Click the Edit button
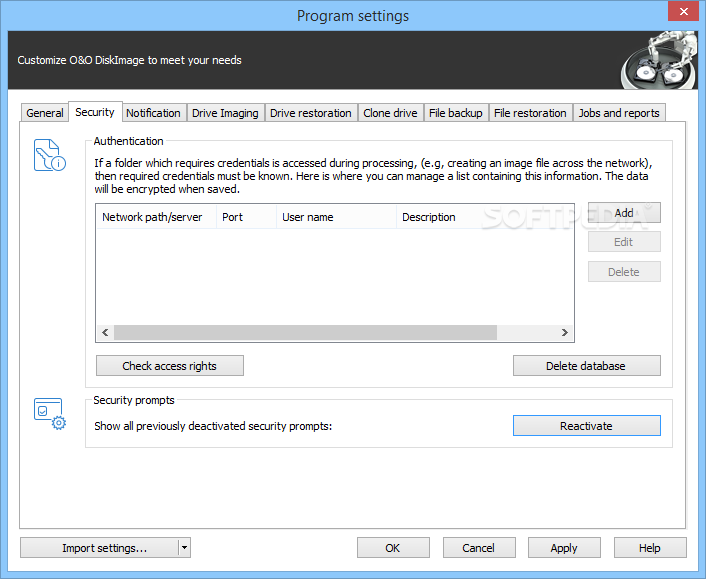This screenshot has height=579, width=706. click(x=624, y=242)
